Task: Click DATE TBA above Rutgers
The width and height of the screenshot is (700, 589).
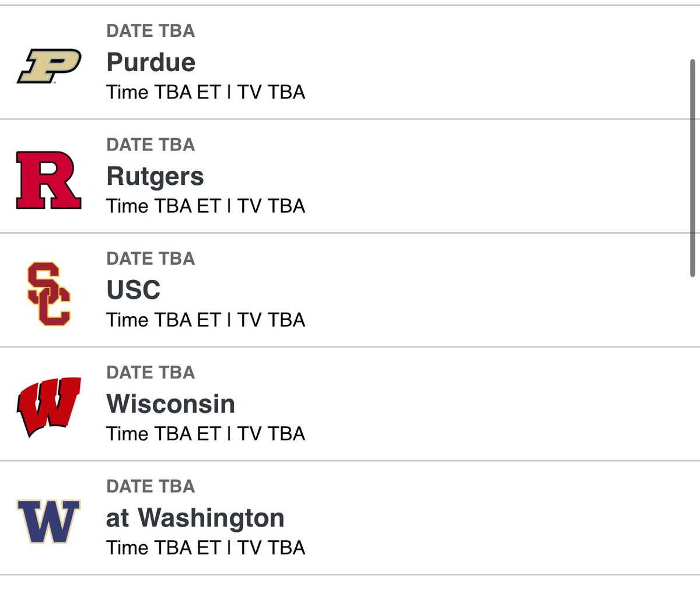Action: [150, 145]
